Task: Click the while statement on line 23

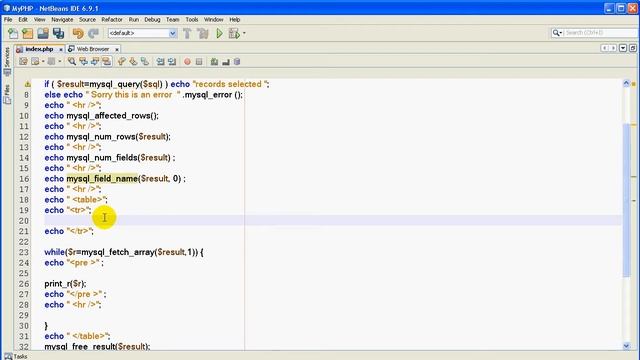Action: pos(124,252)
